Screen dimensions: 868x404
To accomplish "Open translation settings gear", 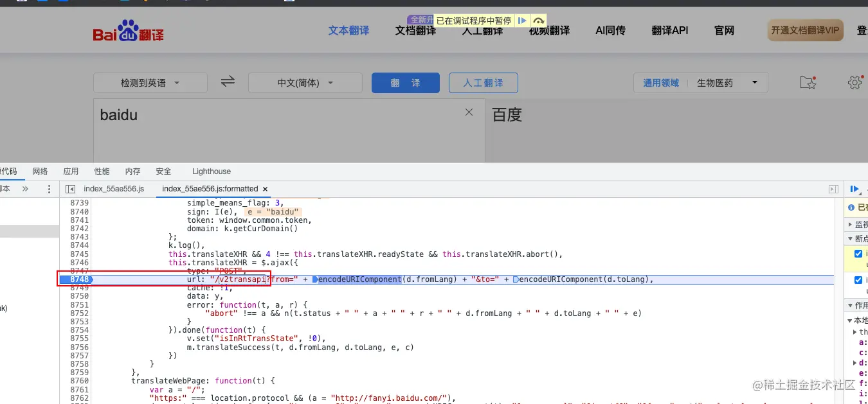I will click(x=854, y=82).
